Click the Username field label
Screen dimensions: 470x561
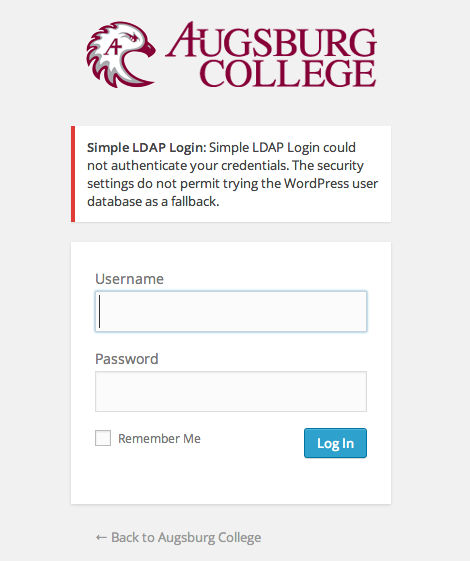pos(129,279)
